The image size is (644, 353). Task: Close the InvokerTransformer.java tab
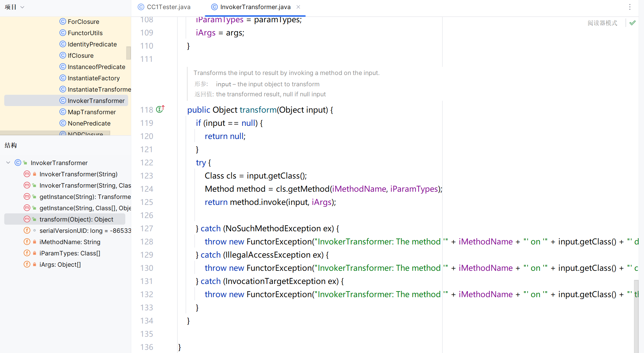click(298, 7)
